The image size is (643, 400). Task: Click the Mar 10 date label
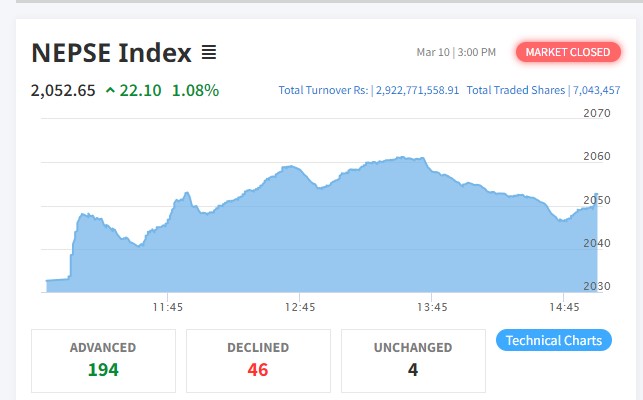point(433,52)
